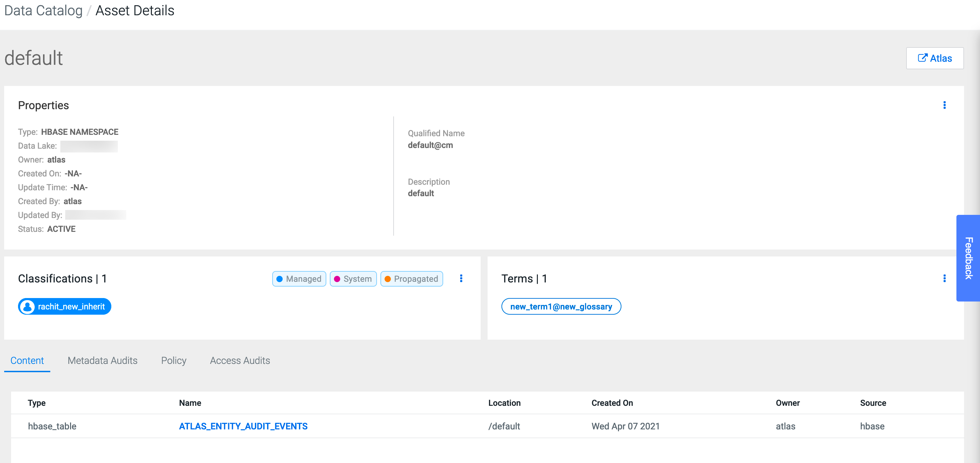Click the external link icon beside Atlas
This screenshot has height=463, width=980.
[922, 58]
